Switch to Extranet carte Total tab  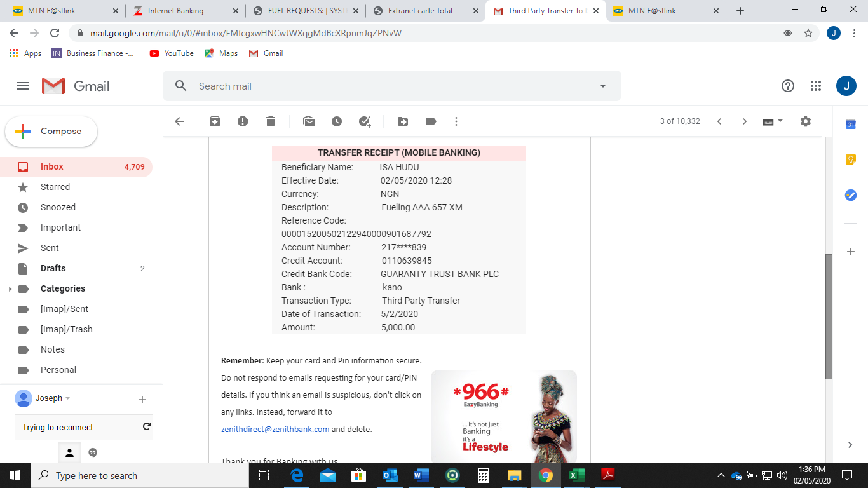(426, 11)
